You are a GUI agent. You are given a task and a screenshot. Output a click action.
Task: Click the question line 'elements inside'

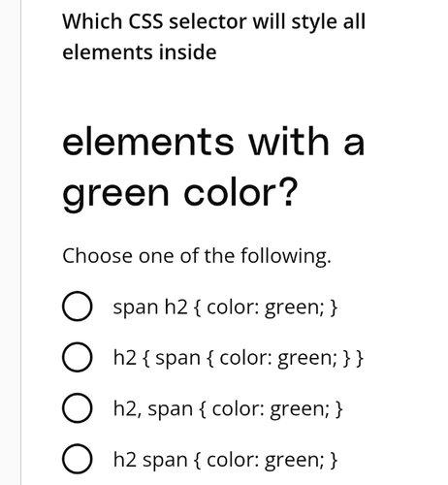(140, 52)
